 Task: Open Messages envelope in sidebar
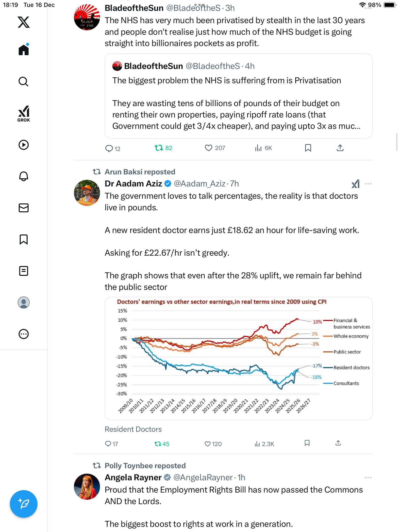(24, 208)
